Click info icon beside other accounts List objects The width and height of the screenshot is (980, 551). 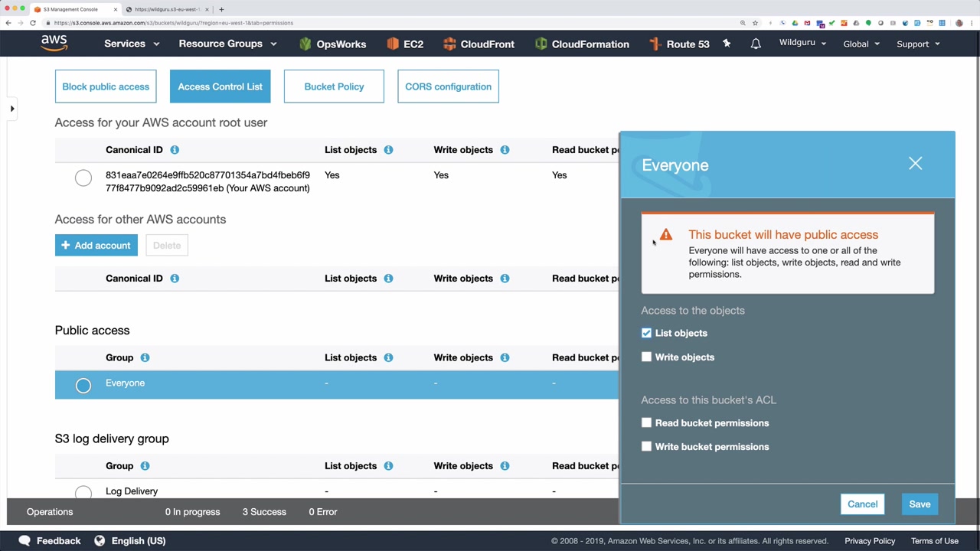(x=388, y=279)
